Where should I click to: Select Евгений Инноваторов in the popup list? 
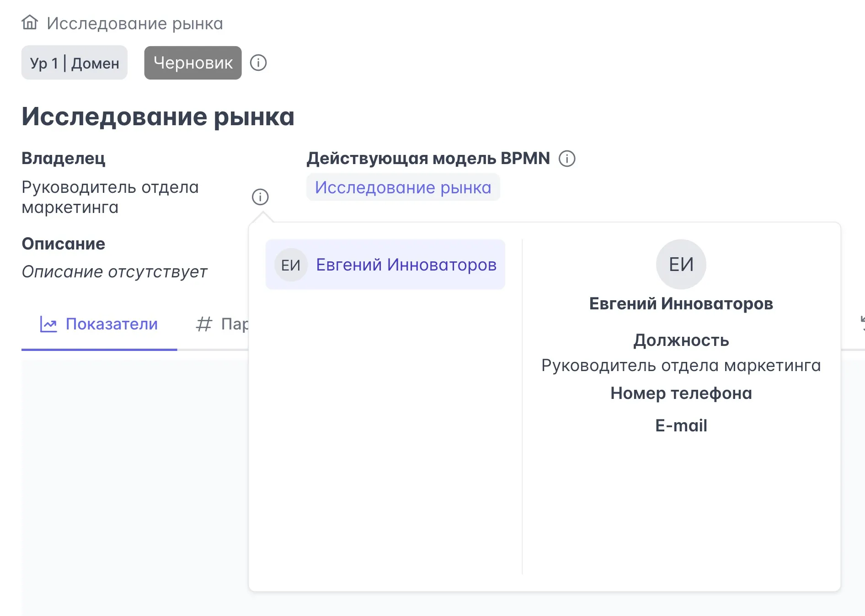pyautogui.click(x=385, y=265)
